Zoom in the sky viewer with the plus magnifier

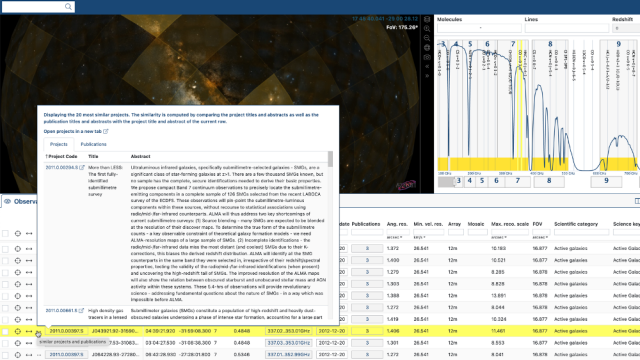pyautogui.click(x=427, y=29)
